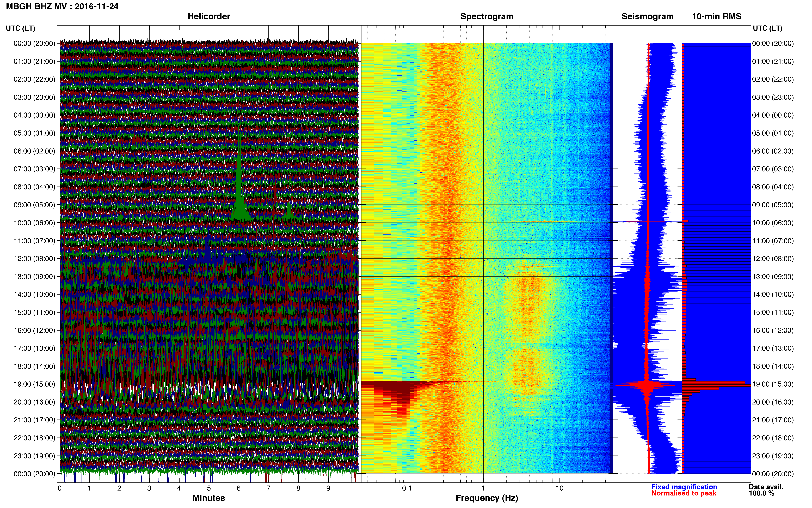Click the longest red bar in the RMS panel

point(717,385)
